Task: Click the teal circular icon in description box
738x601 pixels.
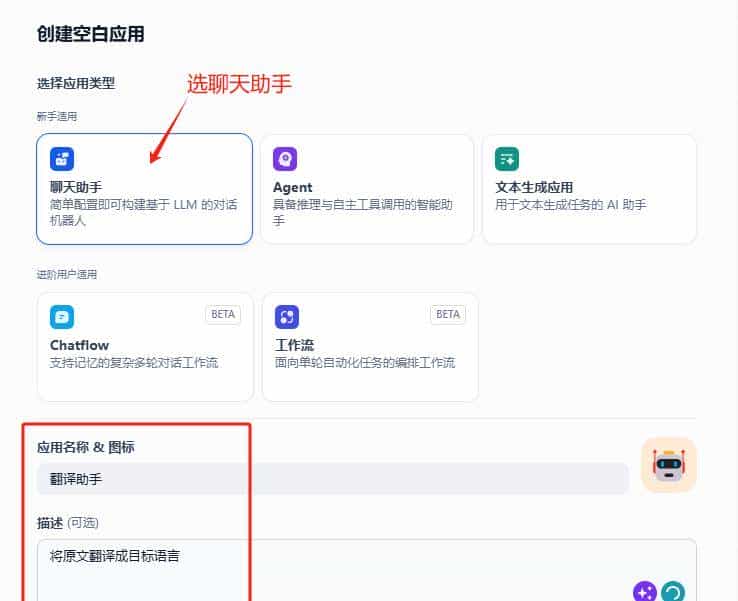Action: coord(673,592)
